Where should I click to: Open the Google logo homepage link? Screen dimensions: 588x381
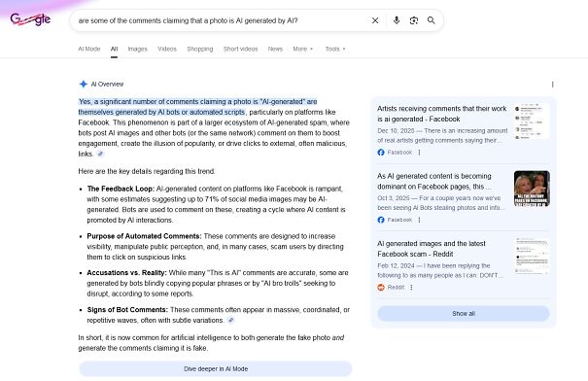pos(30,18)
